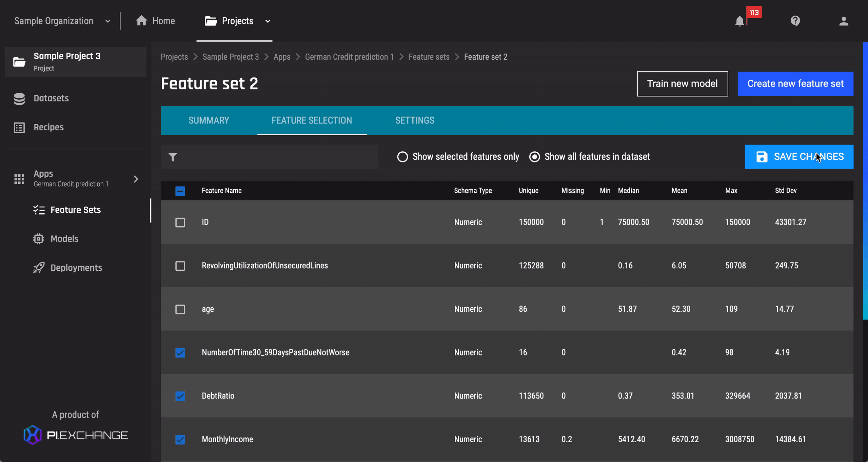Sort by Std Dev column header
Viewport: 868px width, 462px height.
(786, 191)
